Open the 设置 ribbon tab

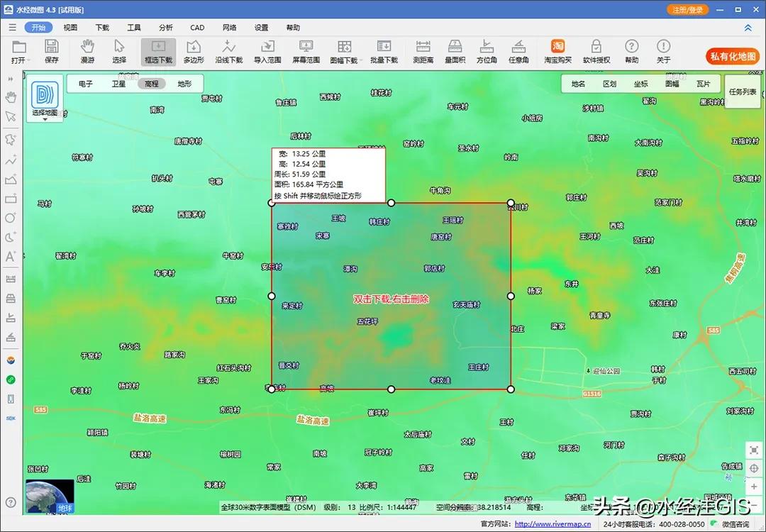[x=261, y=28]
